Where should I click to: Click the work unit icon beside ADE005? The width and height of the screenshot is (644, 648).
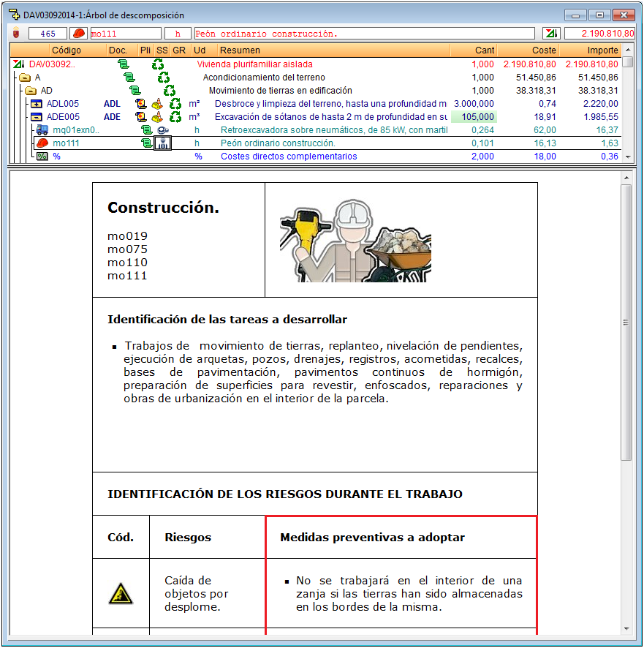tap(37, 117)
